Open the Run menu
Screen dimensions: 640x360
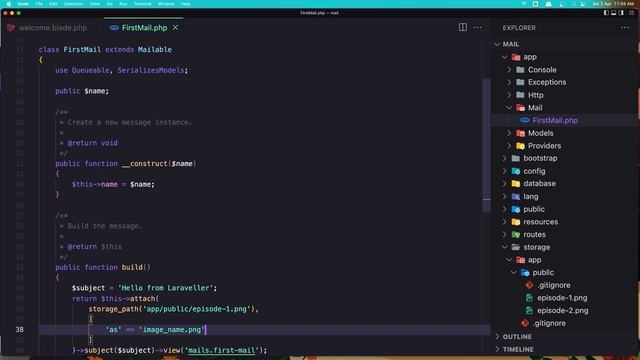123,4
